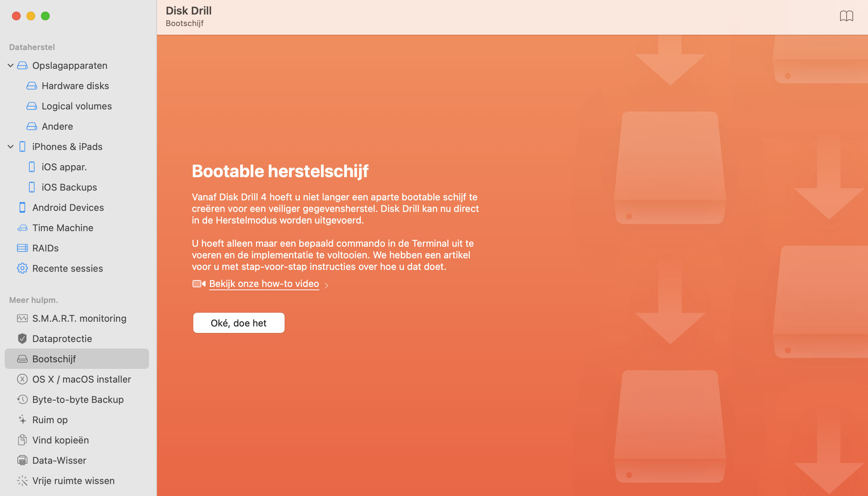
Task: Select Logical volumes from sidebar
Action: click(x=76, y=106)
